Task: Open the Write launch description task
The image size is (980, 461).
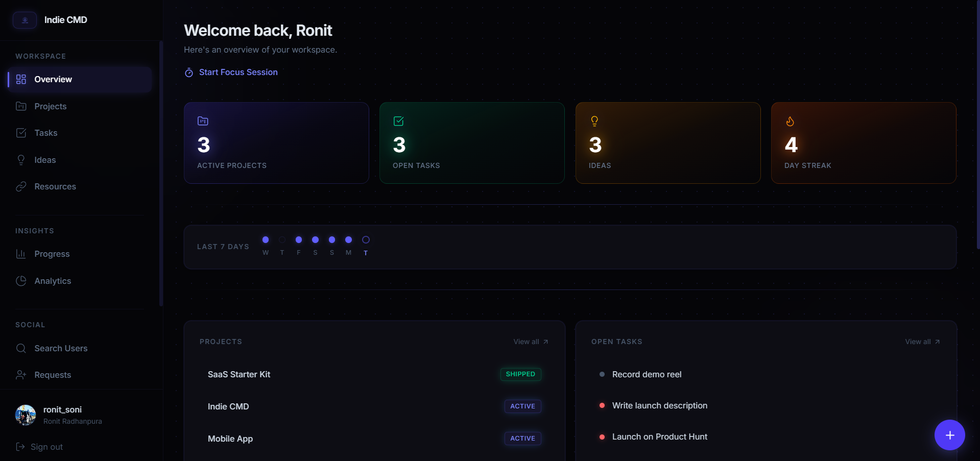Action: click(x=766, y=405)
